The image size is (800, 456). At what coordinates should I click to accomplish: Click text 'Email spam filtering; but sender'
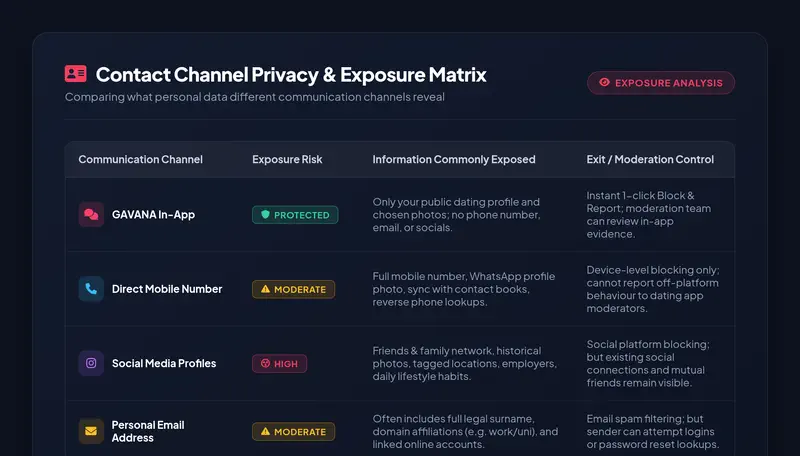tap(653, 432)
